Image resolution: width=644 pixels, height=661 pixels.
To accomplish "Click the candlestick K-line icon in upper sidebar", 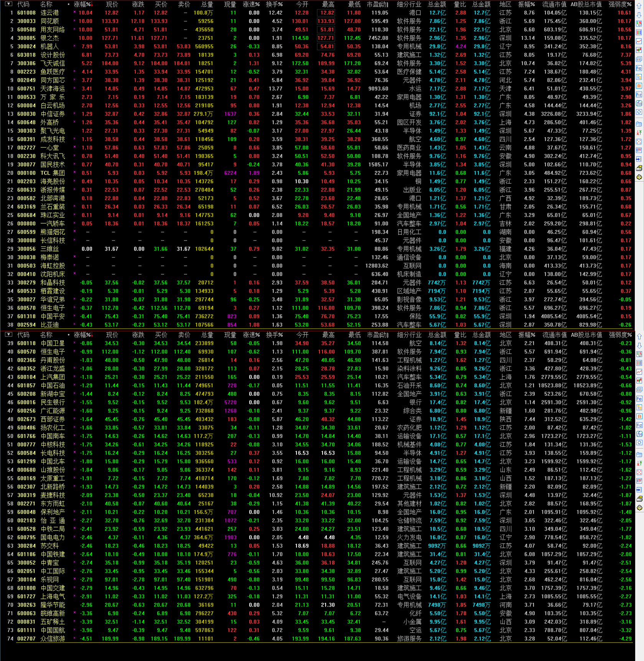I will tap(639, 50).
